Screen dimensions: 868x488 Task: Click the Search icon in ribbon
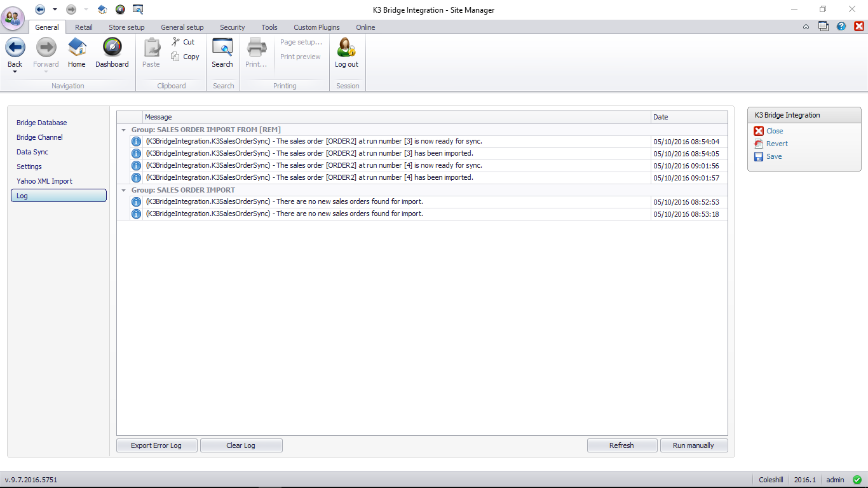point(222,48)
